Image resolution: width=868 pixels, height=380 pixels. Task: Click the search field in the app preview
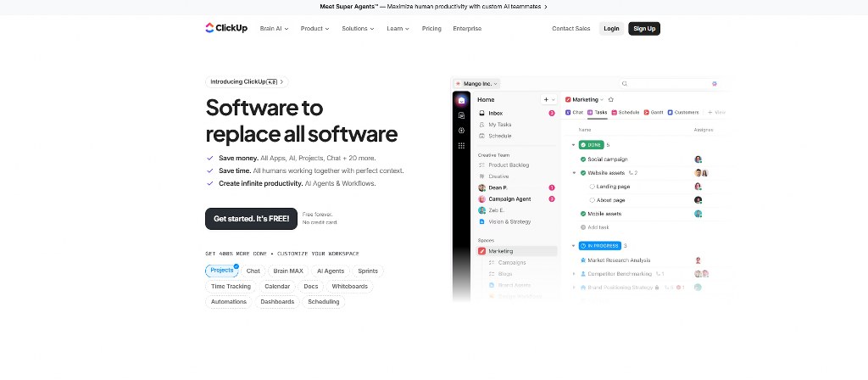(669, 84)
